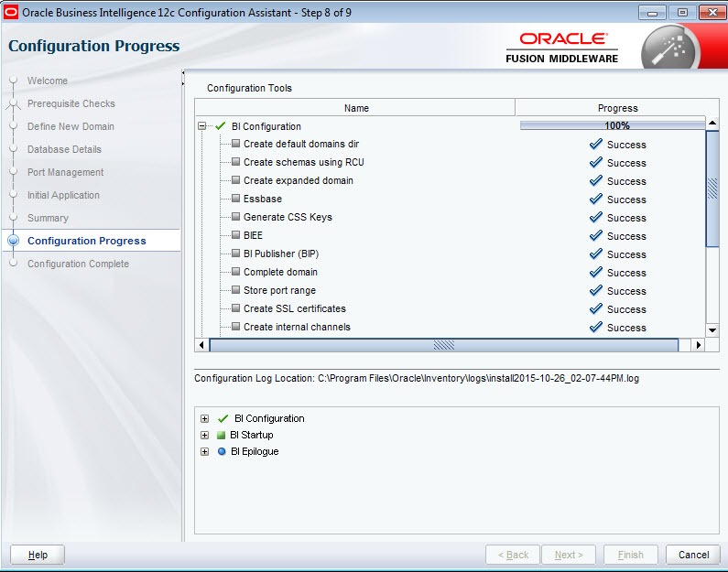
Task: Click the 100% progress bar for BI Configuration
Action: click(613, 125)
